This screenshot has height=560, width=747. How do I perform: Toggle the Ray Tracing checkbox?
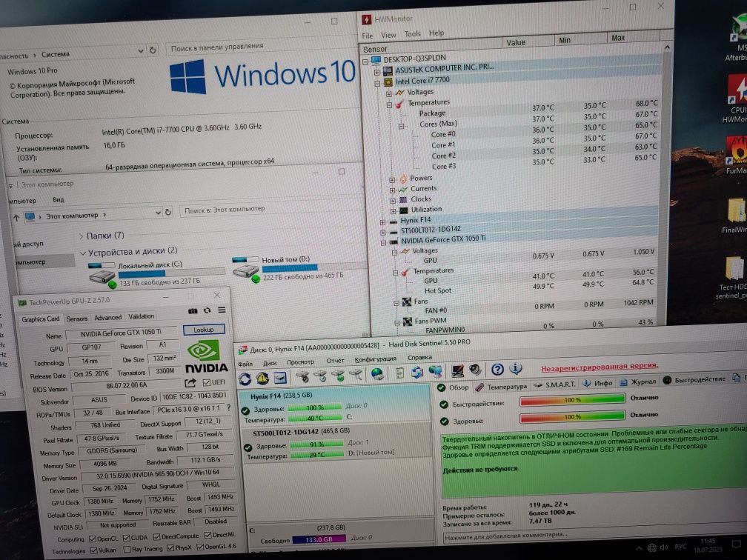[x=127, y=550]
